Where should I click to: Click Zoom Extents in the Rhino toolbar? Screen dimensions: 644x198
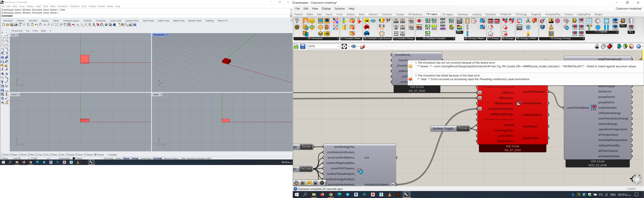[57, 25]
